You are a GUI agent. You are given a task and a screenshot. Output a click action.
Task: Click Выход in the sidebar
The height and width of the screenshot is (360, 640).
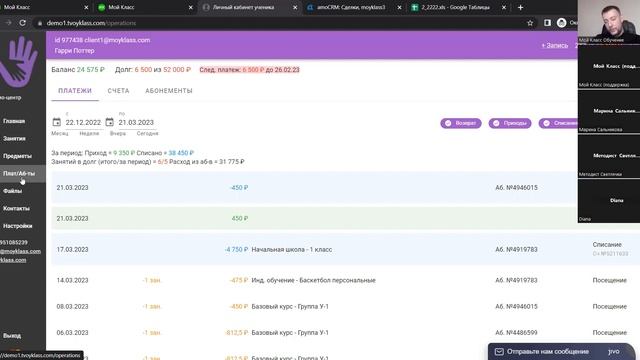12,336
